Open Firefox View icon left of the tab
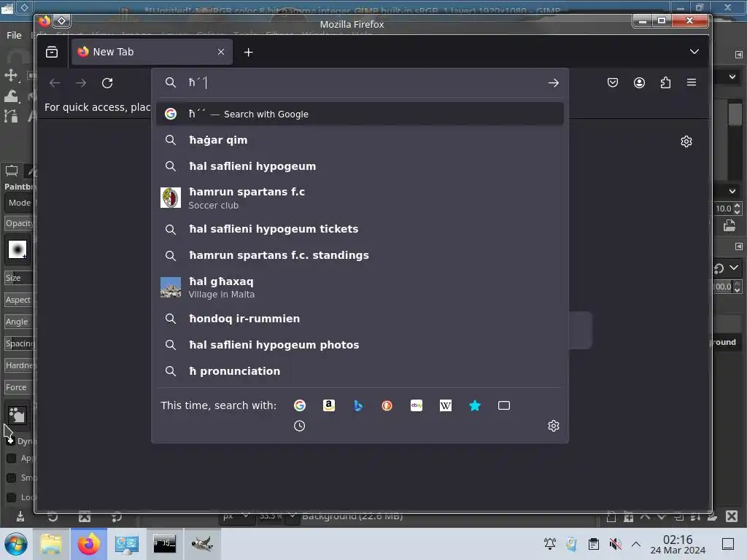The width and height of the screenshot is (747, 560). pyautogui.click(x=52, y=52)
